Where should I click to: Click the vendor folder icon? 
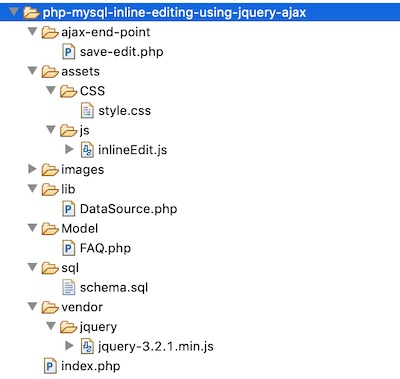[x=50, y=307]
